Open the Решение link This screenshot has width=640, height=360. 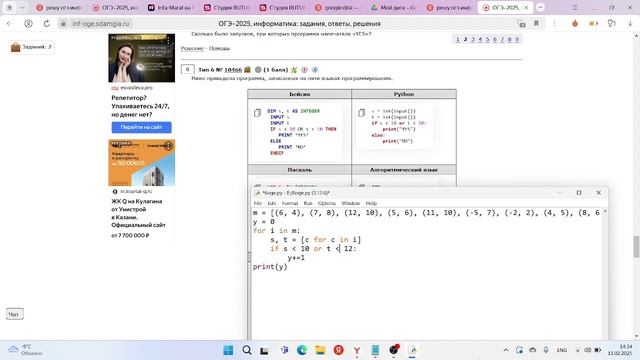point(192,48)
